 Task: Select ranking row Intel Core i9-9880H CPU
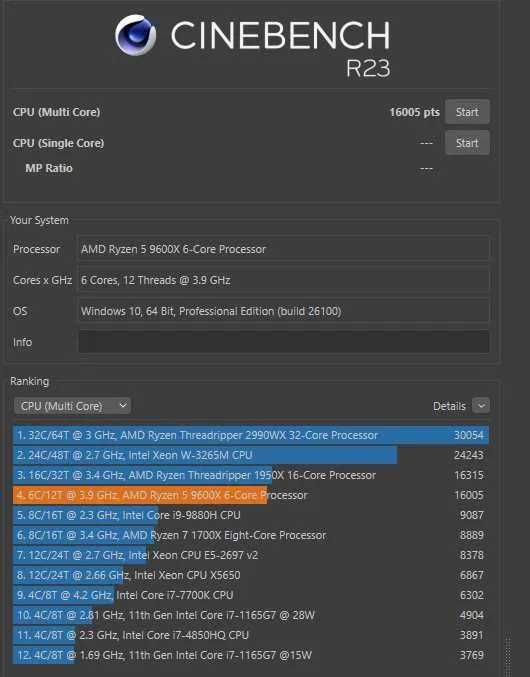click(x=251, y=515)
